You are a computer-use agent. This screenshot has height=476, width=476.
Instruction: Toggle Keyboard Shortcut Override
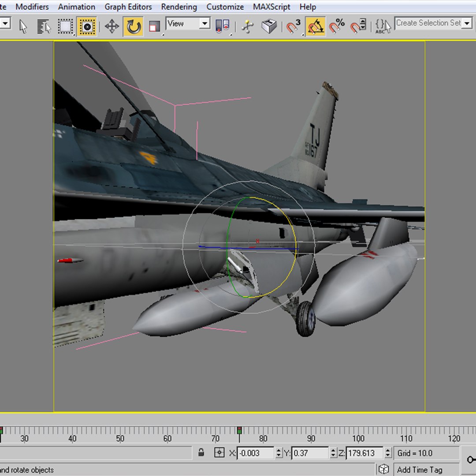(x=269, y=26)
